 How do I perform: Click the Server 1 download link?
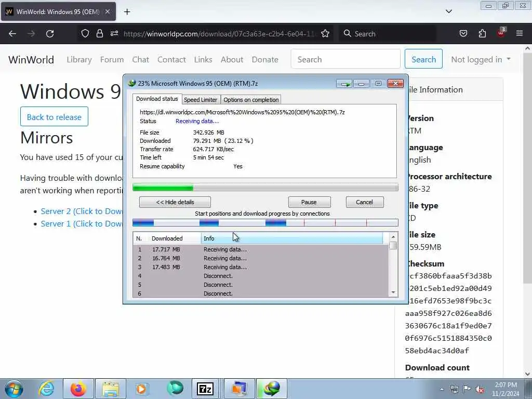82,223
